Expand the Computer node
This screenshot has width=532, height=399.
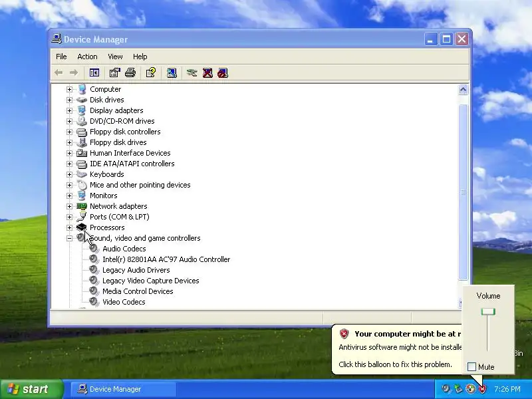point(69,89)
